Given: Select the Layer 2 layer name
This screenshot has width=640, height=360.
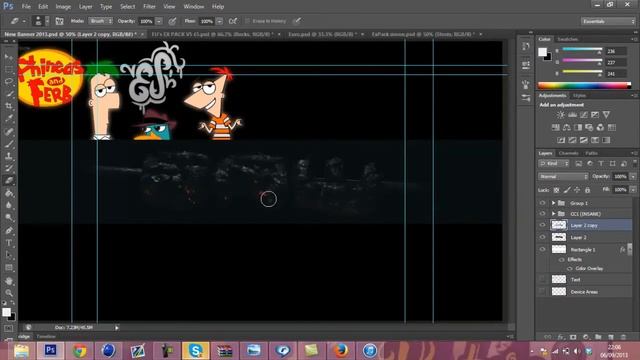Looking at the screenshot, I should pos(578,237).
